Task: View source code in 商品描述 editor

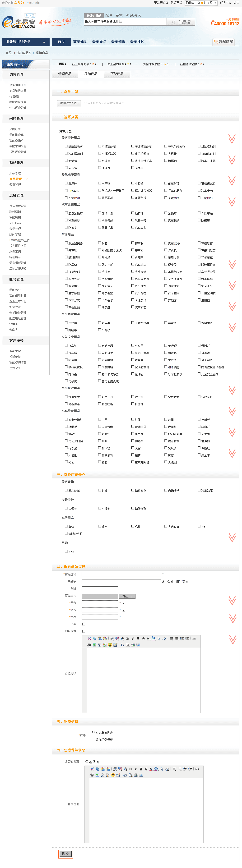Action: pyautogui.click(x=122, y=645)
